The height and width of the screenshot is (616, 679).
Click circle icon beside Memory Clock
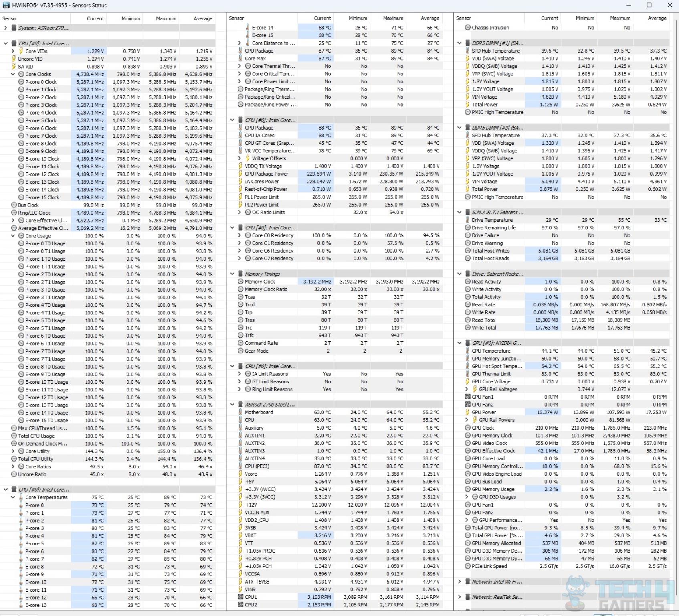point(240,282)
